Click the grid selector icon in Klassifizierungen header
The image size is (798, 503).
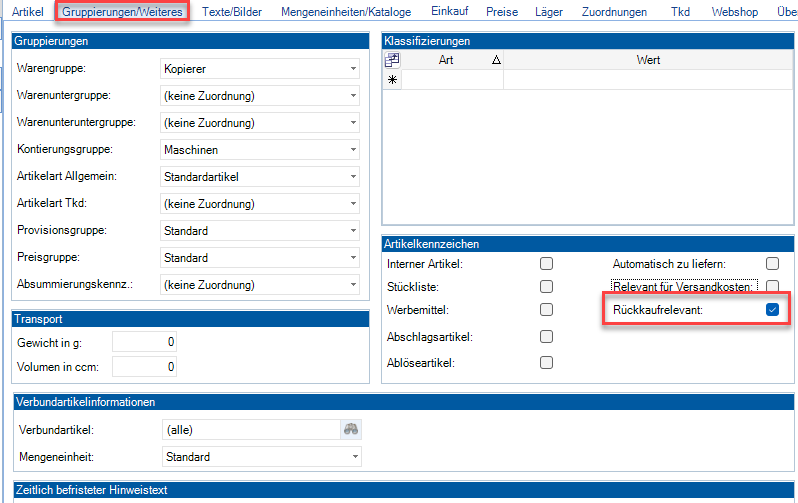[x=392, y=60]
